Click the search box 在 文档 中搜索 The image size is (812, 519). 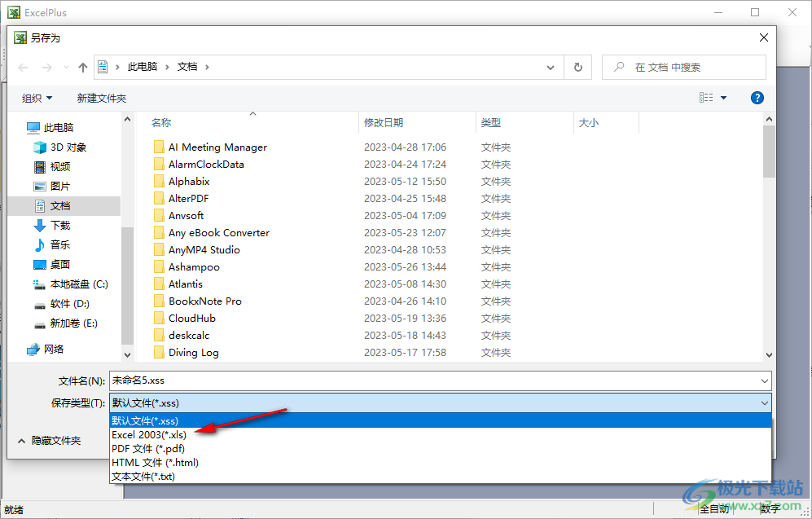coord(683,68)
